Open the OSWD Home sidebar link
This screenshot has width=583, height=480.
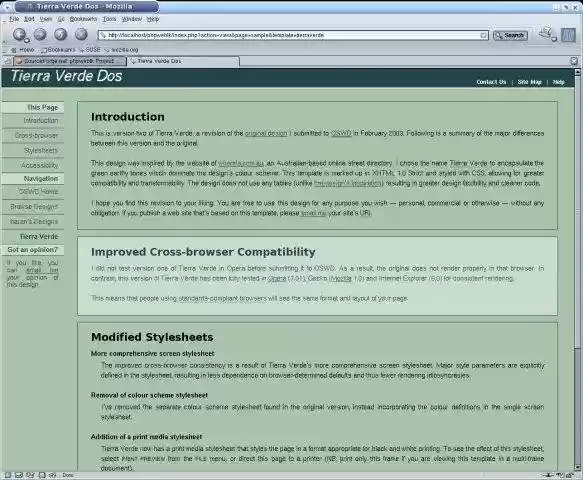point(38,191)
